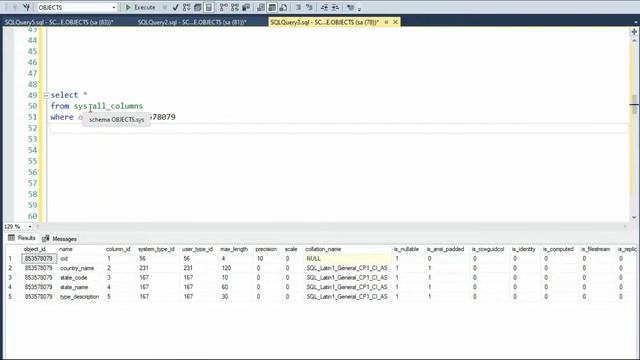The image size is (640, 360).
Task: Select the NULL collation_name cell
Action: (347, 258)
